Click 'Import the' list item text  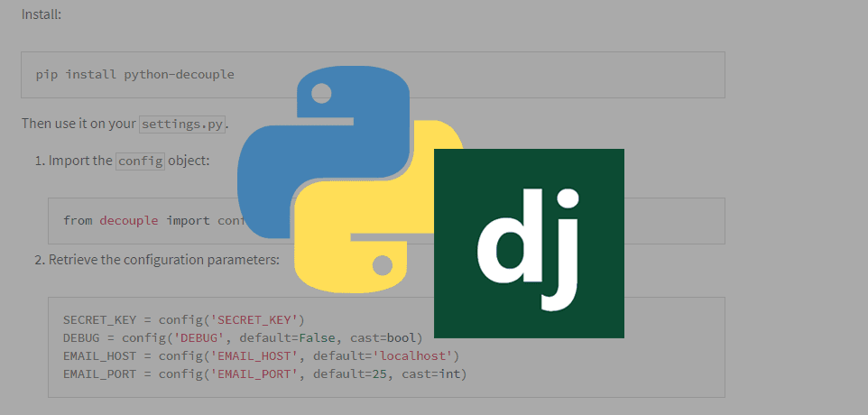point(80,161)
